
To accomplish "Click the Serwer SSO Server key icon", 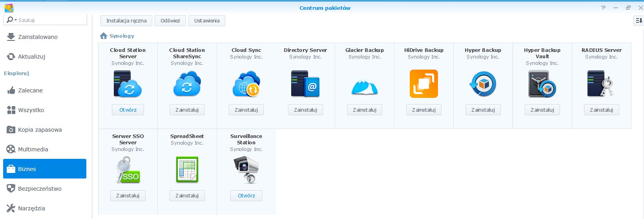I will (x=128, y=170).
